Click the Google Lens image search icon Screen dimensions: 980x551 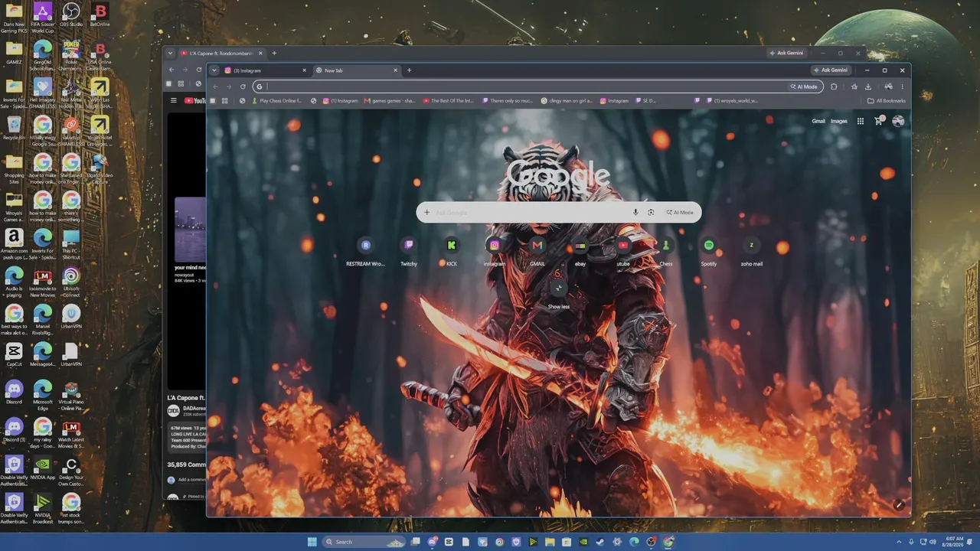click(x=651, y=212)
